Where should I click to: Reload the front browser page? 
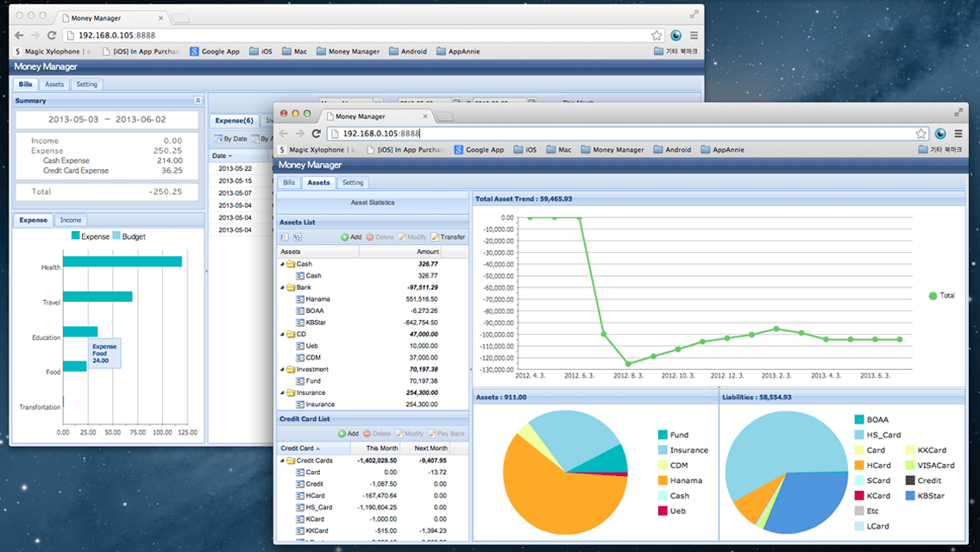click(x=317, y=133)
